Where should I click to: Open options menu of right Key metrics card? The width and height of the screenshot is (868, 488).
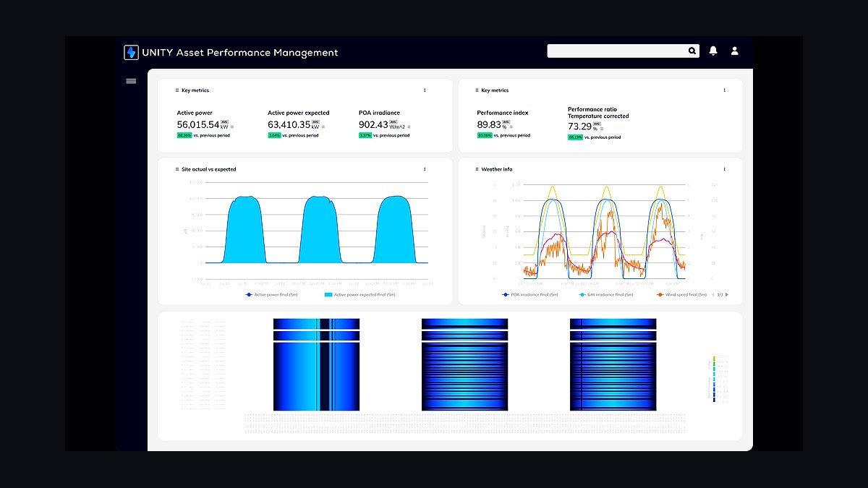(x=724, y=90)
